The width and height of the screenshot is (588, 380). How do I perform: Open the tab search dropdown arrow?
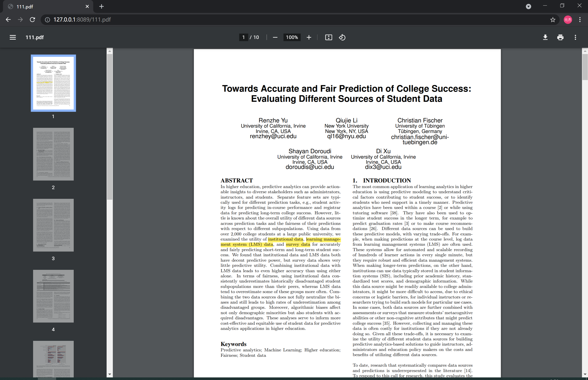point(528,6)
